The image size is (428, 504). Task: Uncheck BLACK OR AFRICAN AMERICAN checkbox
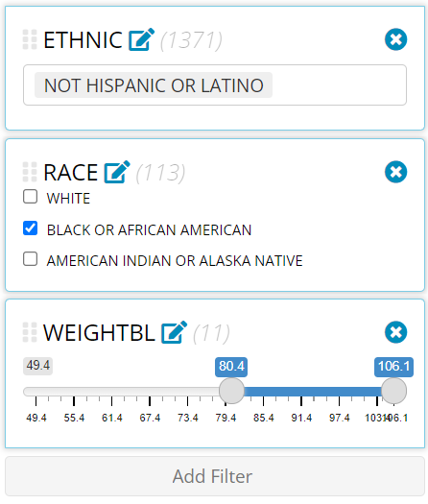click(30, 228)
